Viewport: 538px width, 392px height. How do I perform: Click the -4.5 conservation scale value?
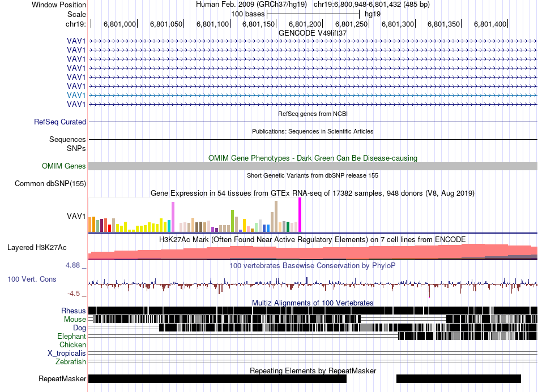click(x=74, y=294)
